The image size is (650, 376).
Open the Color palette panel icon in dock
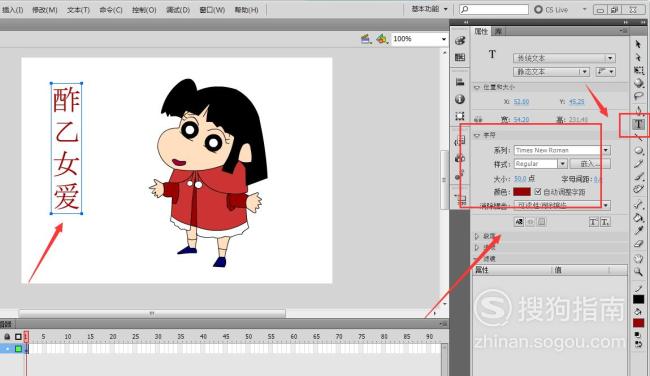pos(460,40)
